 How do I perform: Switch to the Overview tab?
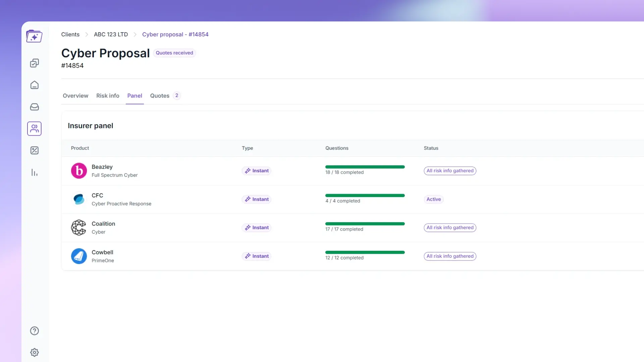coord(75,96)
